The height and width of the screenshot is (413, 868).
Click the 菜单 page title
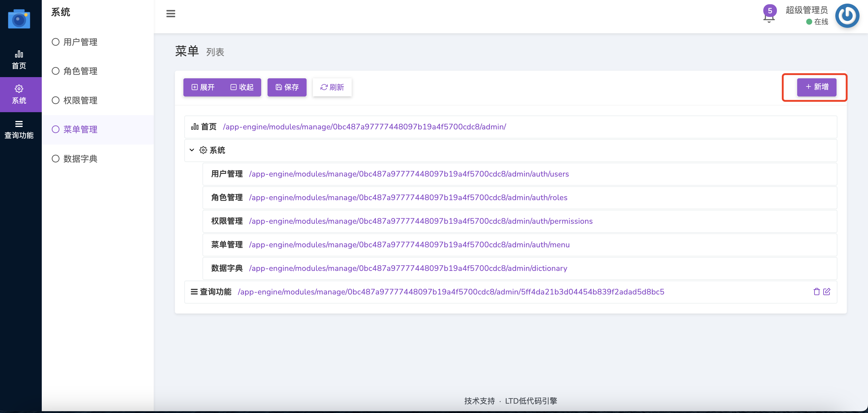(x=187, y=51)
